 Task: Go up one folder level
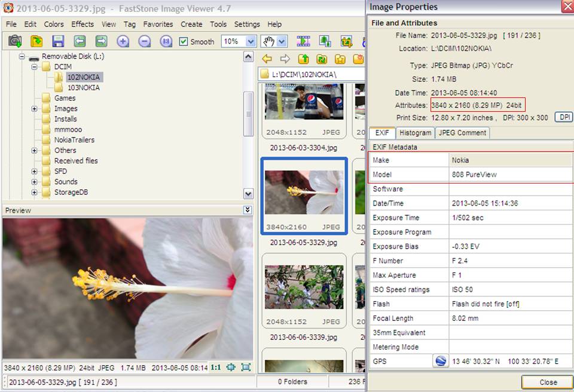304,59
